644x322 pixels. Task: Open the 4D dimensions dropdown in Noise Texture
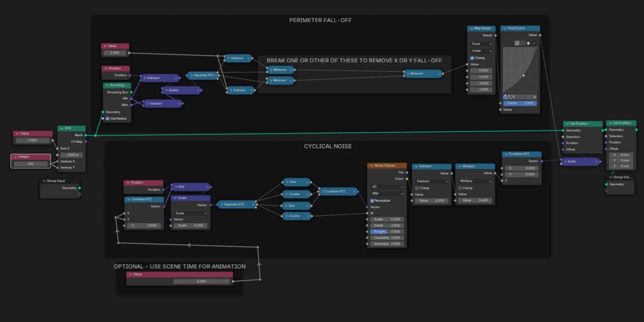coord(387,187)
